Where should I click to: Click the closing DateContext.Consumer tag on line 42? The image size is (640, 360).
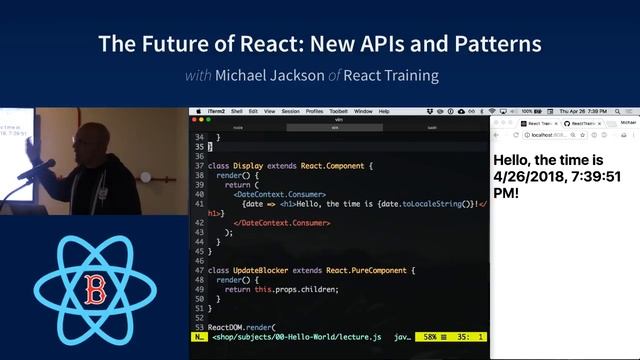tap(282, 223)
